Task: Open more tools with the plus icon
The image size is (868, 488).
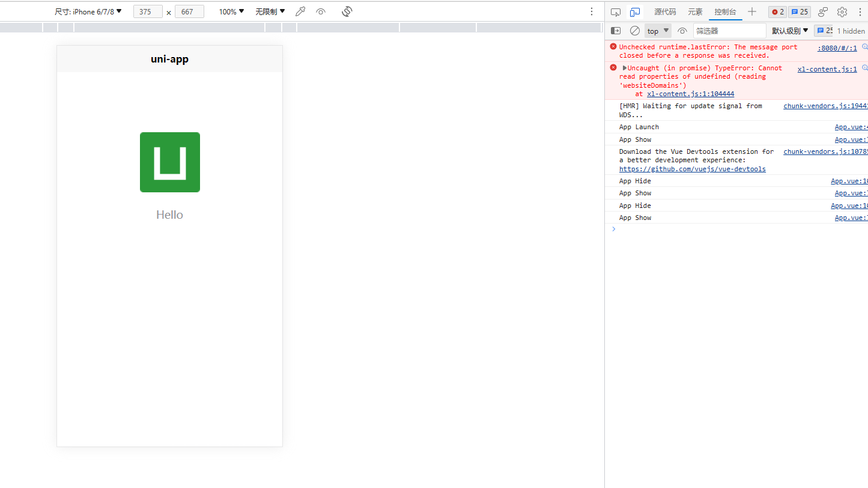Action: point(752,12)
